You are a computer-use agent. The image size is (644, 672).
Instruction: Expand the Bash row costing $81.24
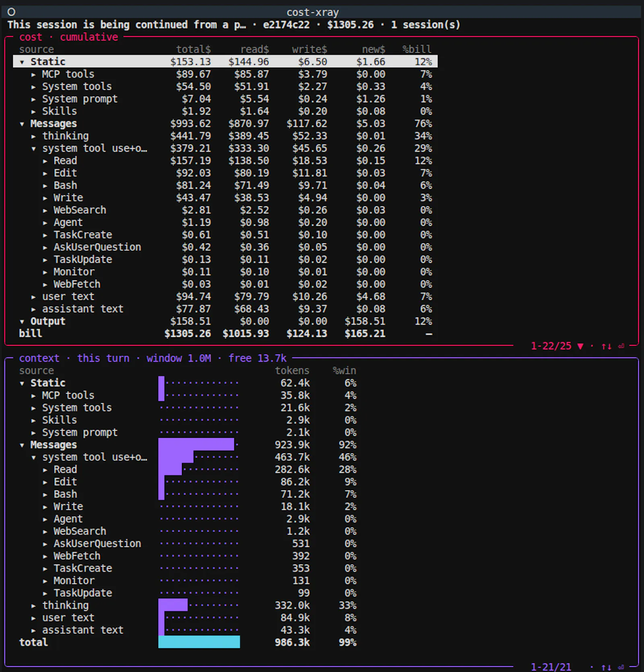click(45, 186)
